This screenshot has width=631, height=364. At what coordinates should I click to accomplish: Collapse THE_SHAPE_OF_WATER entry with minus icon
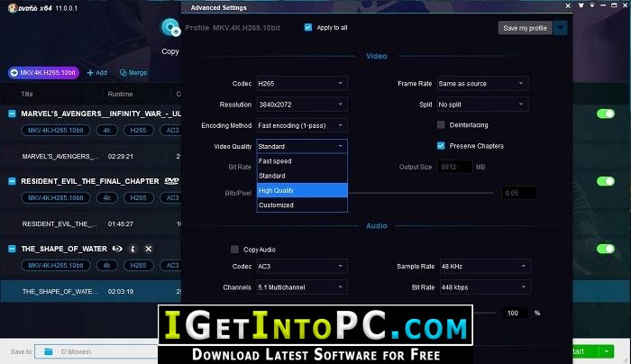pyautogui.click(x=12, y=249)
